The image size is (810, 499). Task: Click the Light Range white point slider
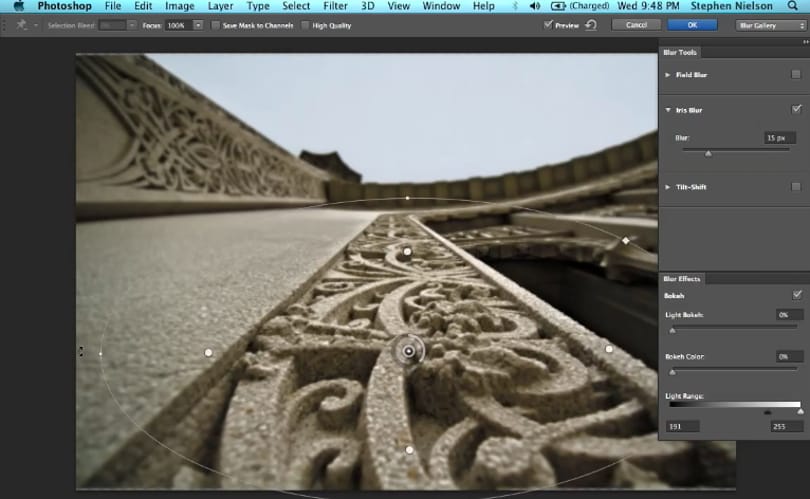[x=800, y=412]
